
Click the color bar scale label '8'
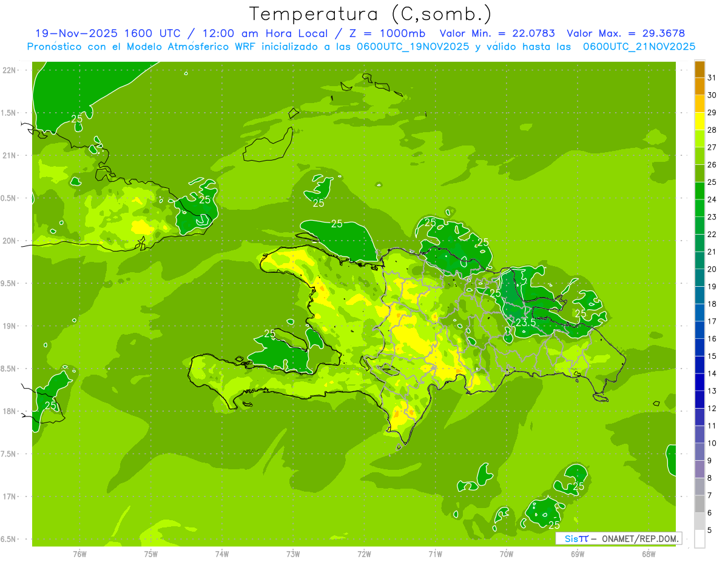710,478
